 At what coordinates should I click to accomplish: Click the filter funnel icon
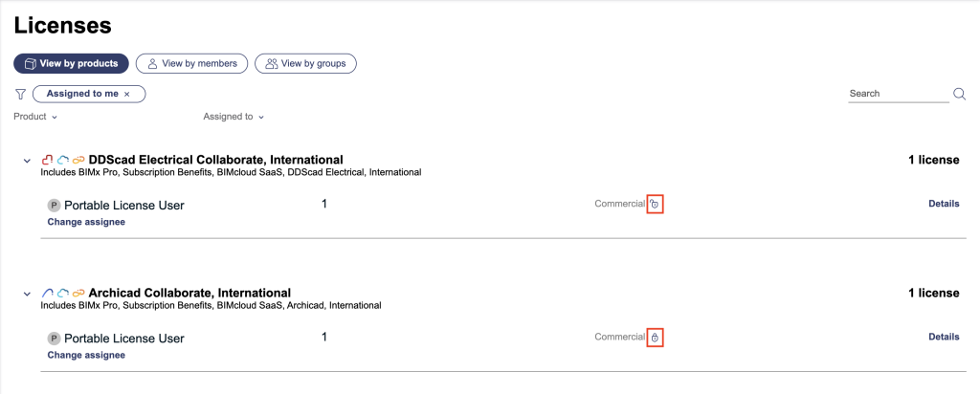pos(20,94)
